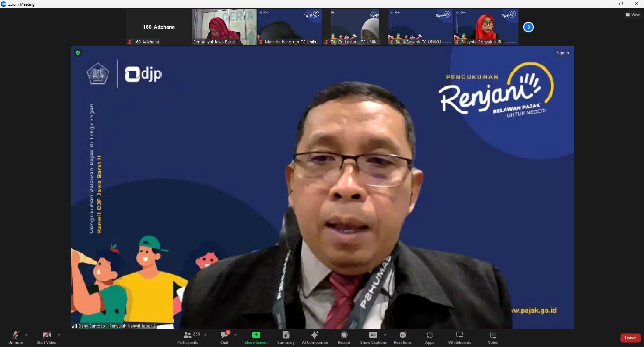Expand audio options arrow beside Unmute
Screen dimensions: 644x347
pos(26,335)
